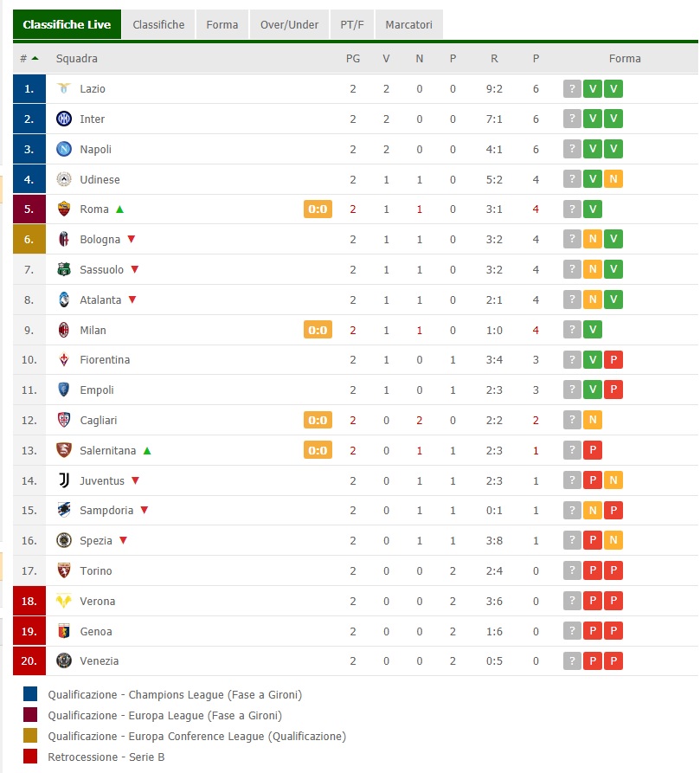Open the Classifiche tab
Screen dimensions: 700x773
tap(158, 25)
